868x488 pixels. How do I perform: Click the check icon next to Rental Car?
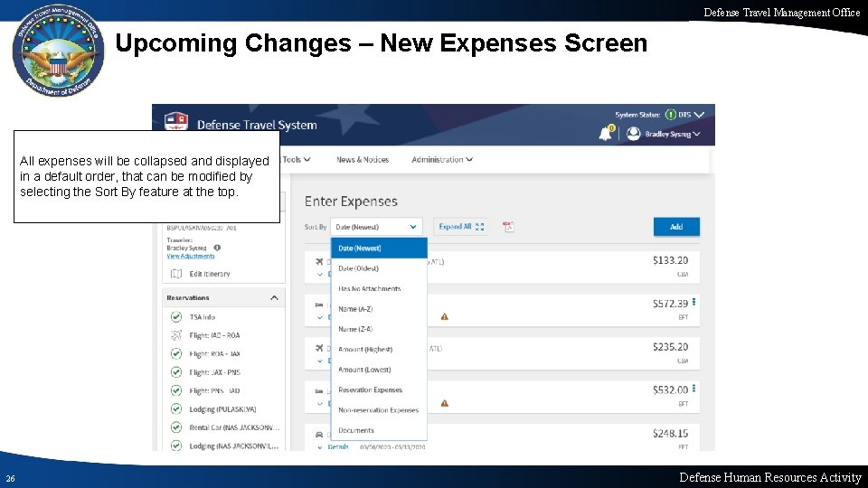coord(176,427)
